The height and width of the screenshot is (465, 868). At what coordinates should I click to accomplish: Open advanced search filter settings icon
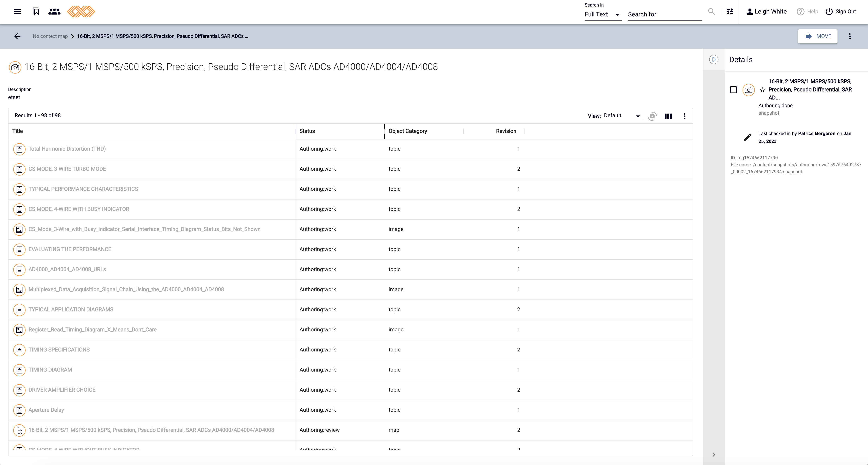(730, 12)
